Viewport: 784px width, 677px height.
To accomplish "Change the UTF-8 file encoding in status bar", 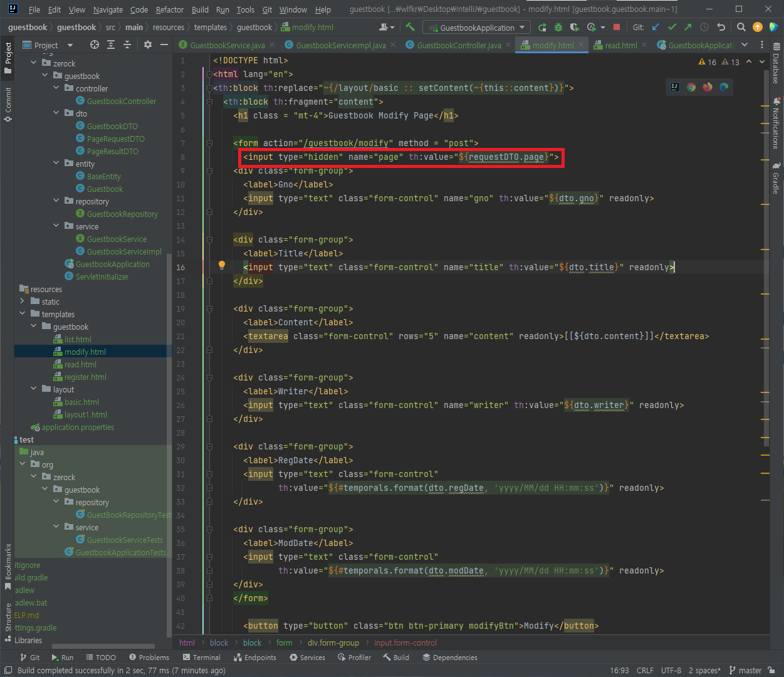I will 671,670.
